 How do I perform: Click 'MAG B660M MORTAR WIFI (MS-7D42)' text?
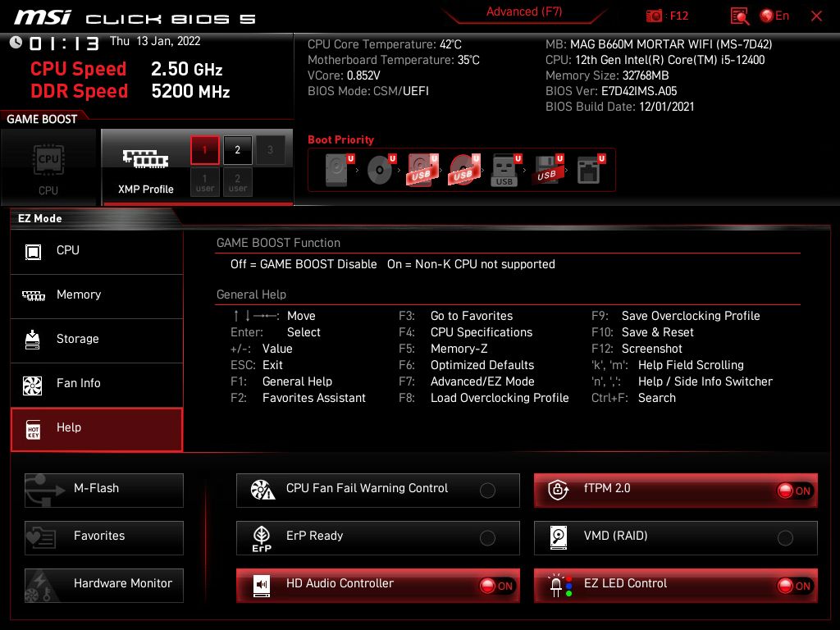pyautogui.click(x=671, y=44)
